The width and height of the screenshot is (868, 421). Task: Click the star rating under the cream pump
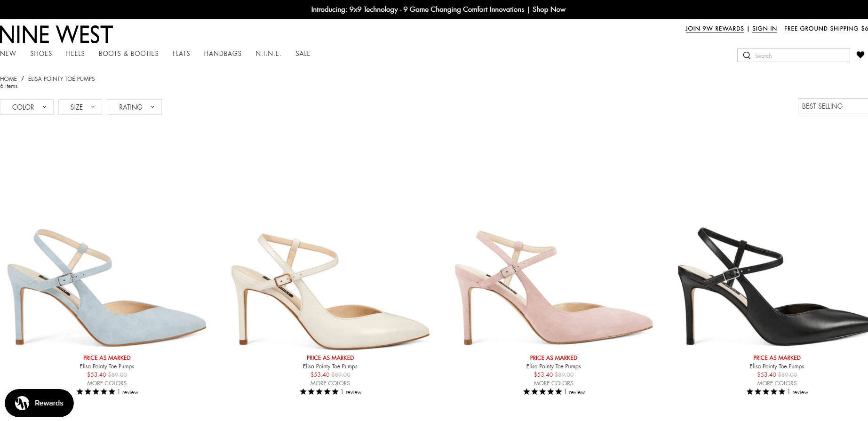click(319, 392)
